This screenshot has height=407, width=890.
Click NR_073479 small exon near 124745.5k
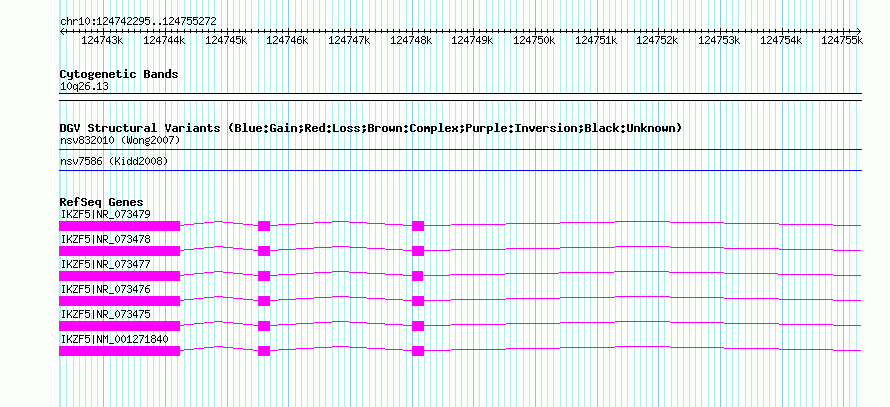coord(264,226)
